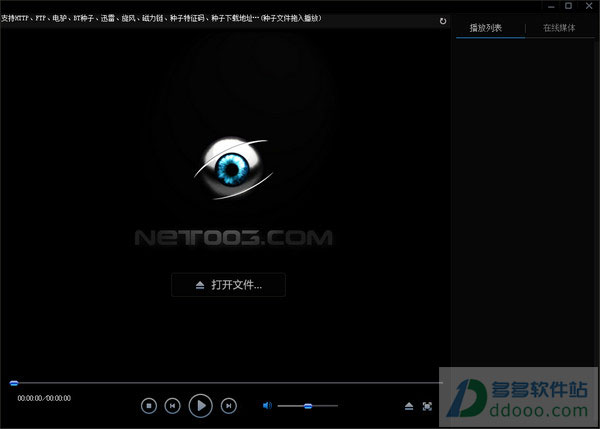Mute audio via the speaker icon
The image size is (600, 429).
267,406
